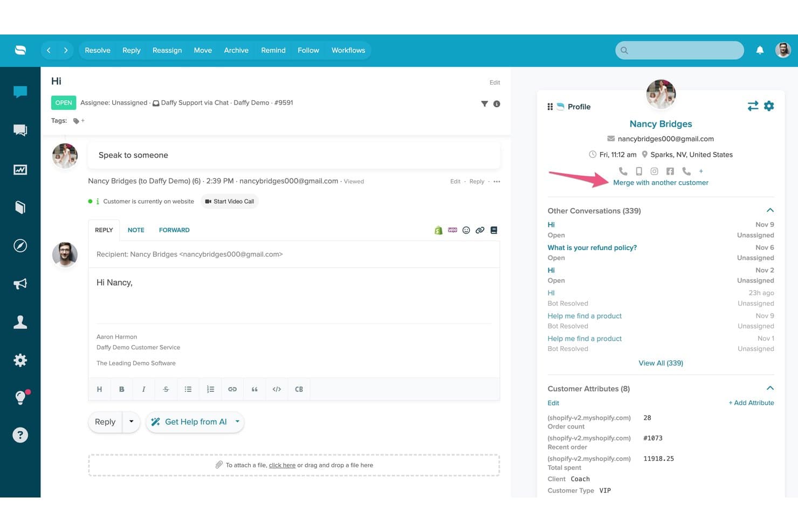Insert Shopify data via Shopify icon
Screen dimensions: 798x532
point(438,230)
